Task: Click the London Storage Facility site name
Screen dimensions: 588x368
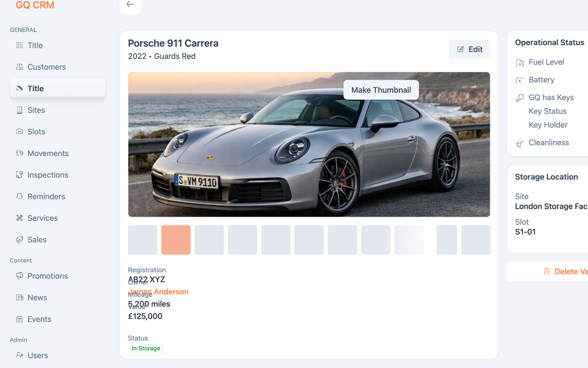Action: click(x=551, y=206)
